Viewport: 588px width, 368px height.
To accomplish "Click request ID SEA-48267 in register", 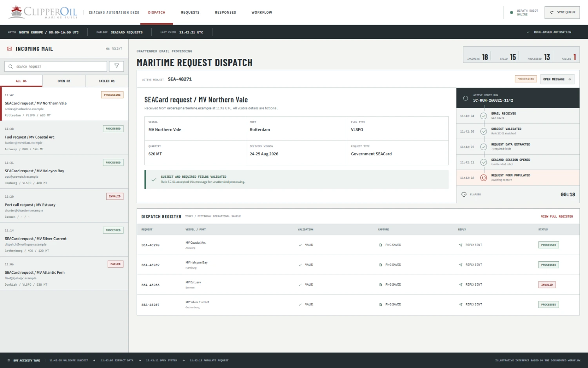I will click(x=151, y=305).
